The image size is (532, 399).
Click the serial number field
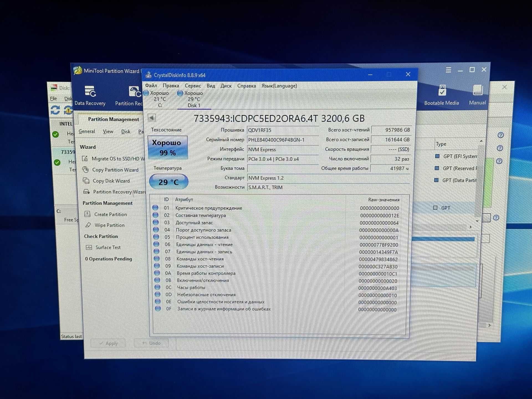283,140
